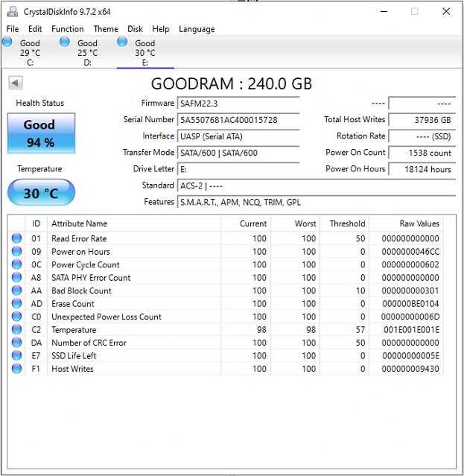The height and width of the screenshot is (476, 464).
Task: Click status orb of Unexpected Power Loss Count row
Action: point(16,317)
